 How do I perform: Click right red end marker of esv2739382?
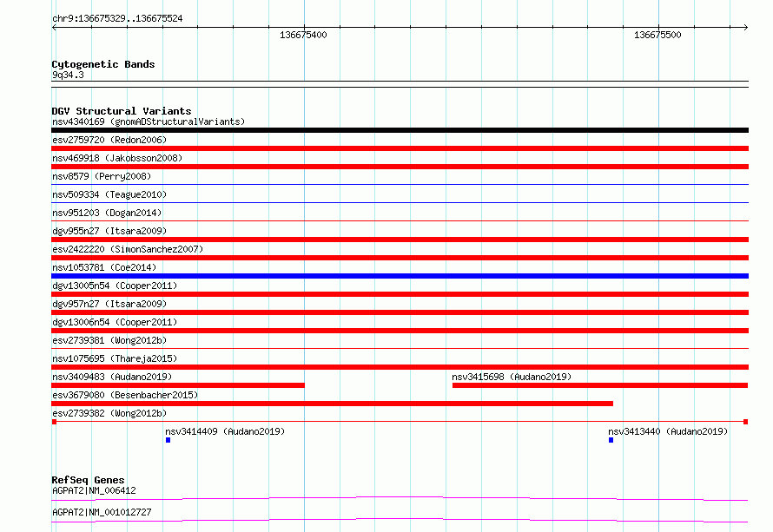746,422
